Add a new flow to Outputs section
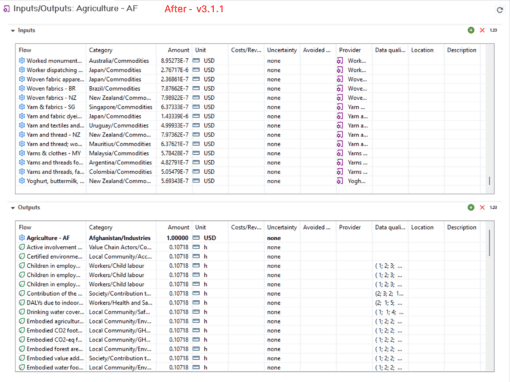 (x=471, y=208)
